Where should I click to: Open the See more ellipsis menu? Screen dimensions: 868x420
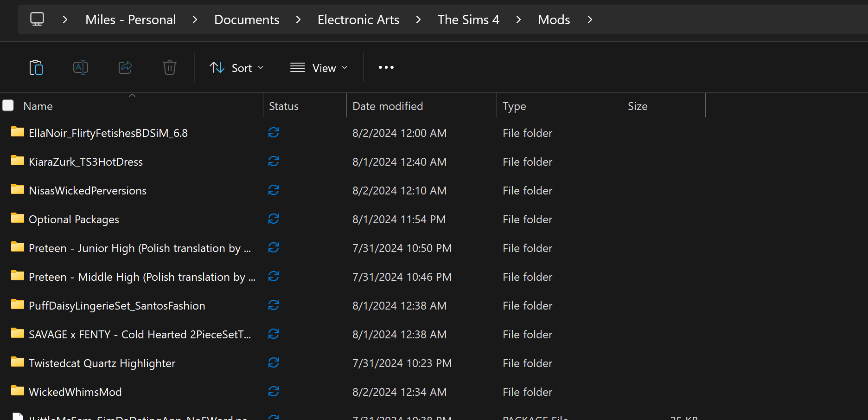(386, 68)
